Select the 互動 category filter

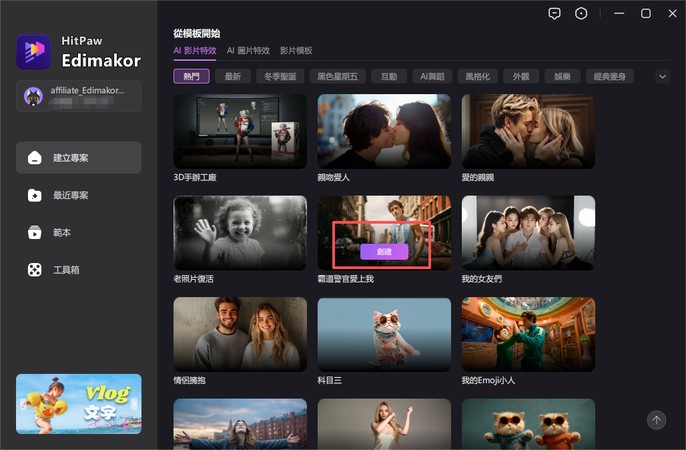click(x=389, y=77)
